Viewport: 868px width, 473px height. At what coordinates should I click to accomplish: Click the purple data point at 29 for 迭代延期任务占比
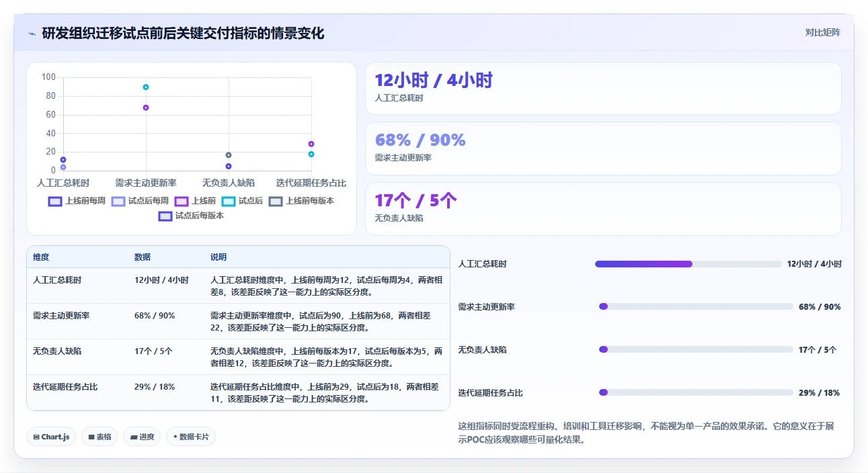[311, 144]
